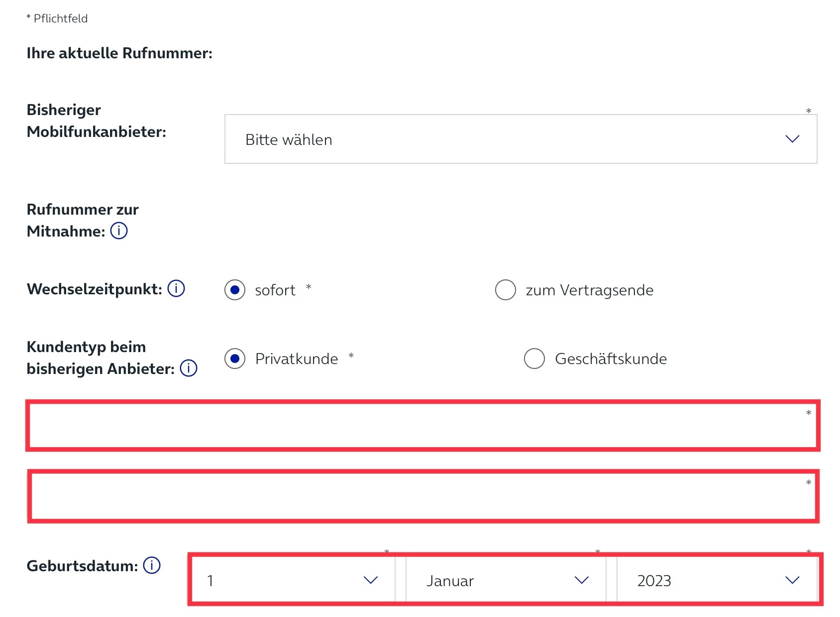Click info icon next to Rufnummer zur Mitnahme

[119, 231]
